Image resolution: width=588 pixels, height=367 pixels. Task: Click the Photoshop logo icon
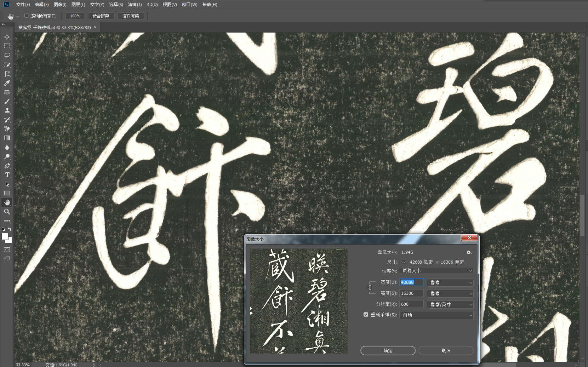tap(6, 5)
